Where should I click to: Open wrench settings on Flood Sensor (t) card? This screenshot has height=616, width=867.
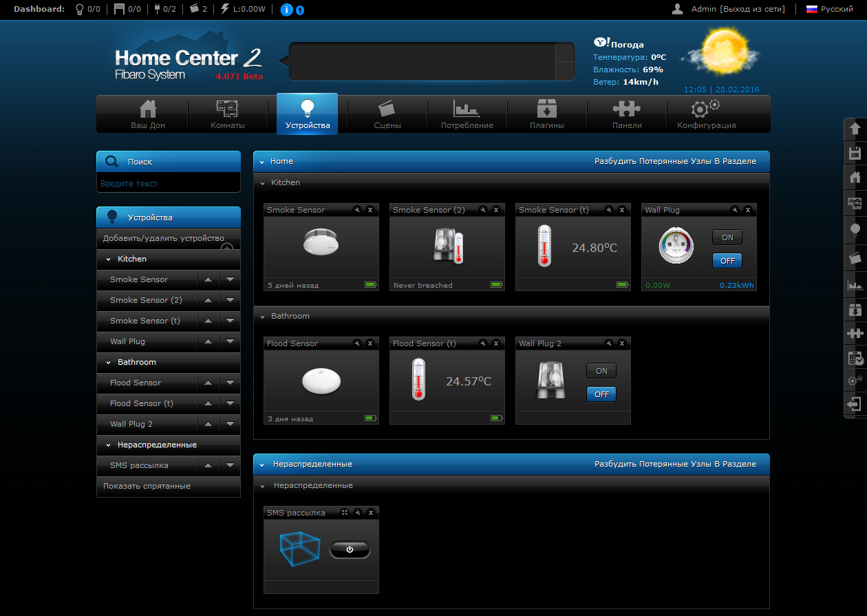click(x=483, y=343)
